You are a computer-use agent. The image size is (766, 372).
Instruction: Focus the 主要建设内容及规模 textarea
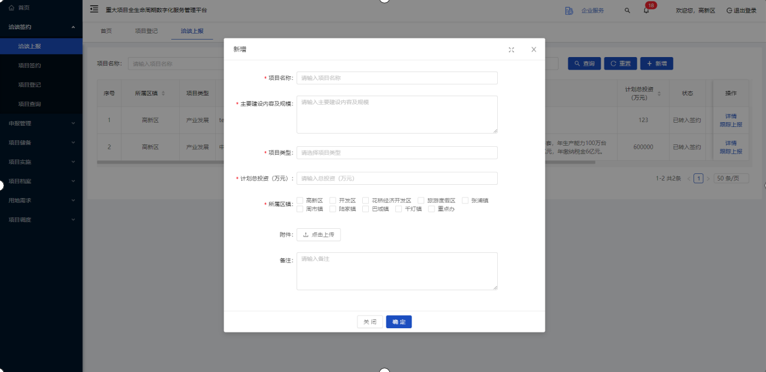pos(397,114)
